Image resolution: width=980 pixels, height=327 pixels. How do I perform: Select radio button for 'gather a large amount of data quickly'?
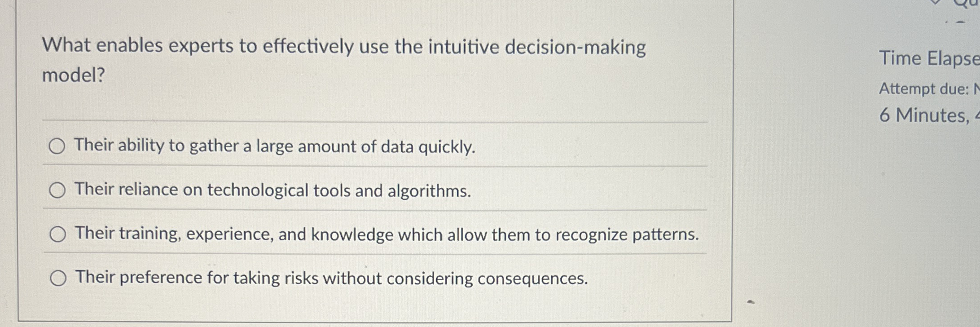[57, 146]
